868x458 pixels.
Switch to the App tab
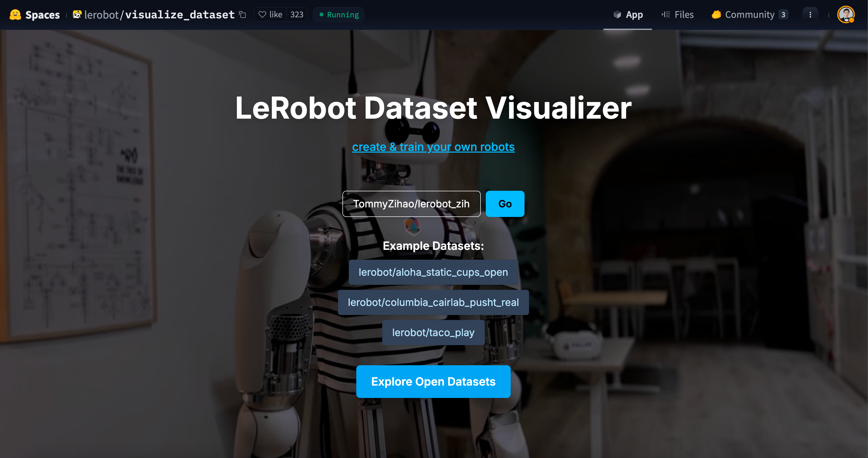pos(628,15)
